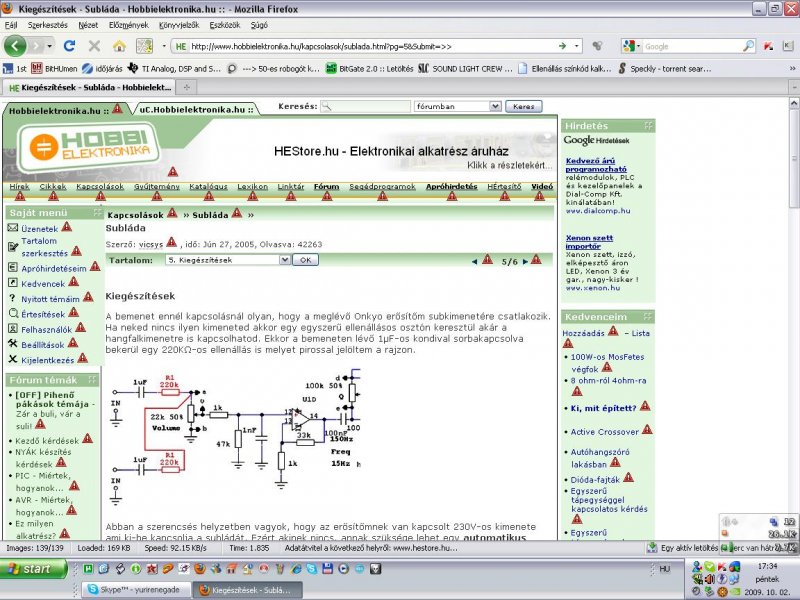Image resolution: width=800 pixels, height=600 pixels.
Task: Open the Lexikon navigation link
Action: point(253,187)
